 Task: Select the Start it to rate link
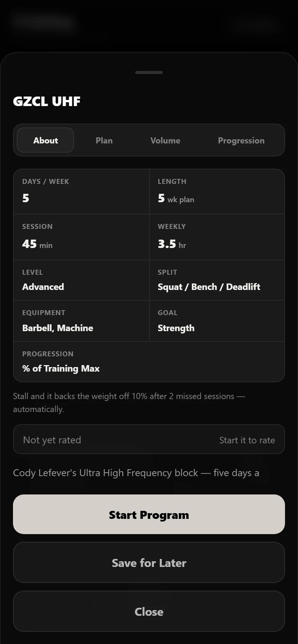click(x=247, y=440)
